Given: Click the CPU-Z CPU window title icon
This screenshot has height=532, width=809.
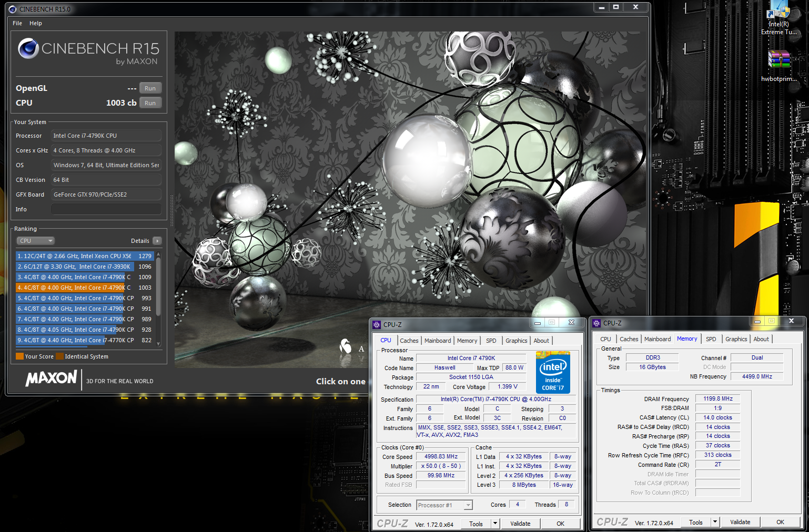Looking at the screenshot, I should coord(377,324).
